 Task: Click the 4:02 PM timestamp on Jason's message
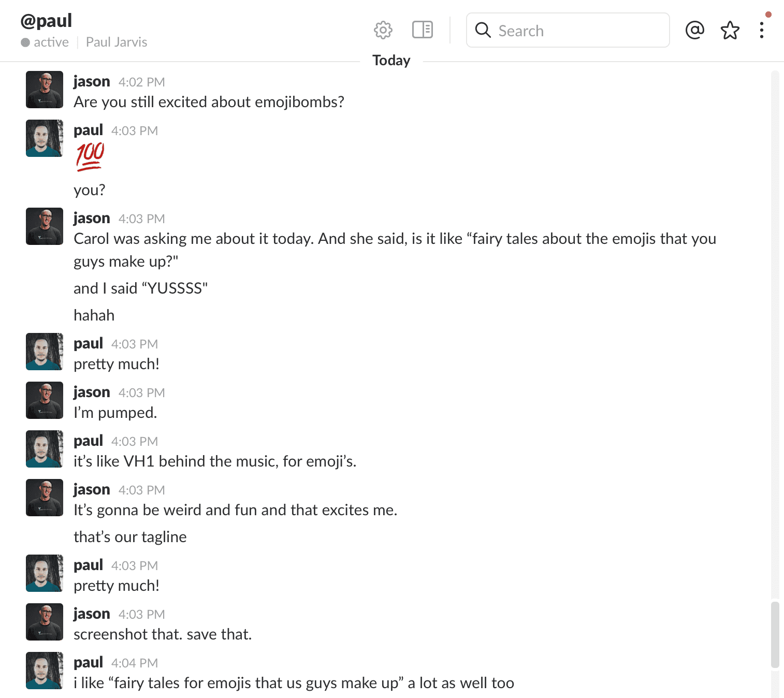[141, 82]
